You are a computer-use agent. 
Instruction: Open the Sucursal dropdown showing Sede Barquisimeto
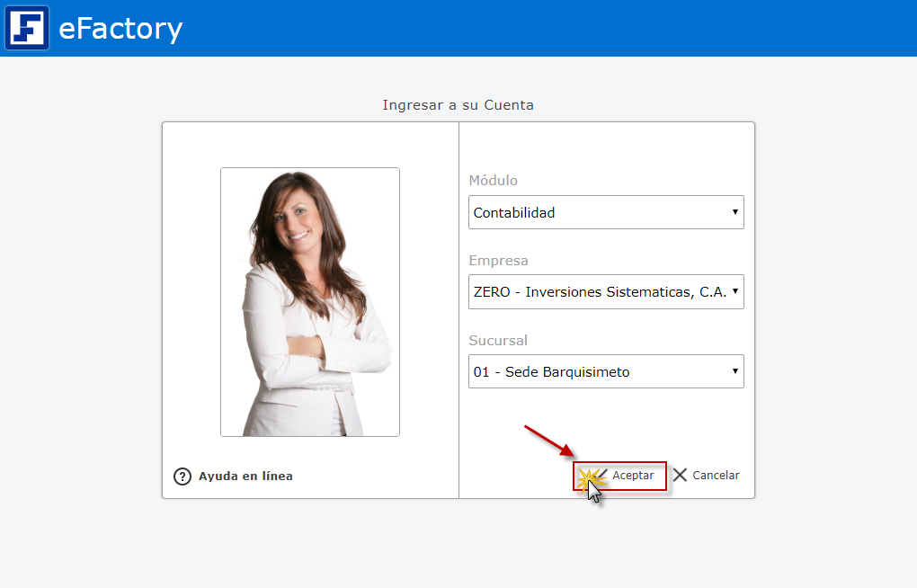click(598, 371)
